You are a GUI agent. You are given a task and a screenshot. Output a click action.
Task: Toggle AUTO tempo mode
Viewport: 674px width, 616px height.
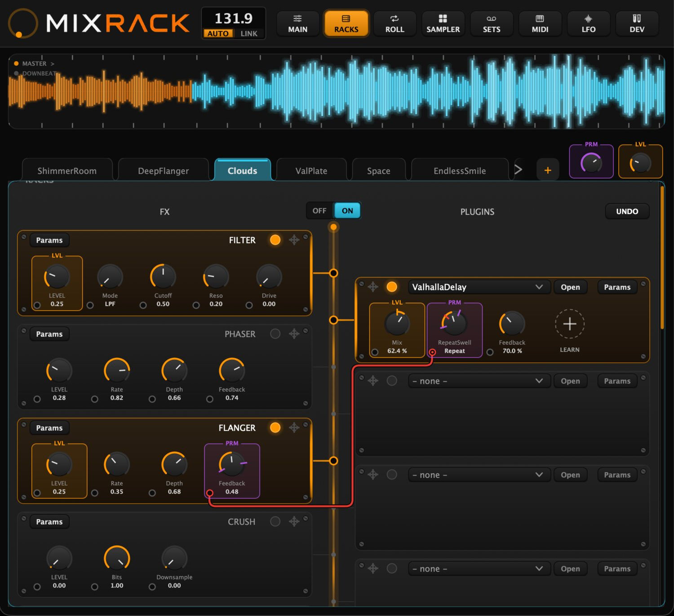(x=218, y=34)
